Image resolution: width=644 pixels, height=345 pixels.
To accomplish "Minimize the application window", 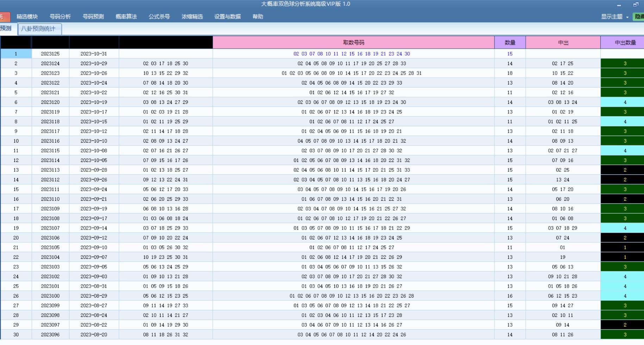I will 619,5.
